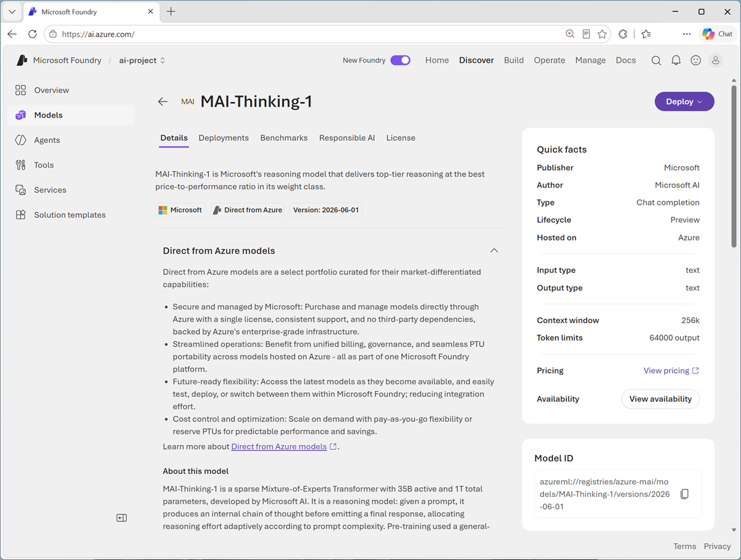
Task: Click the View pricing link
Action: (671, 370)
